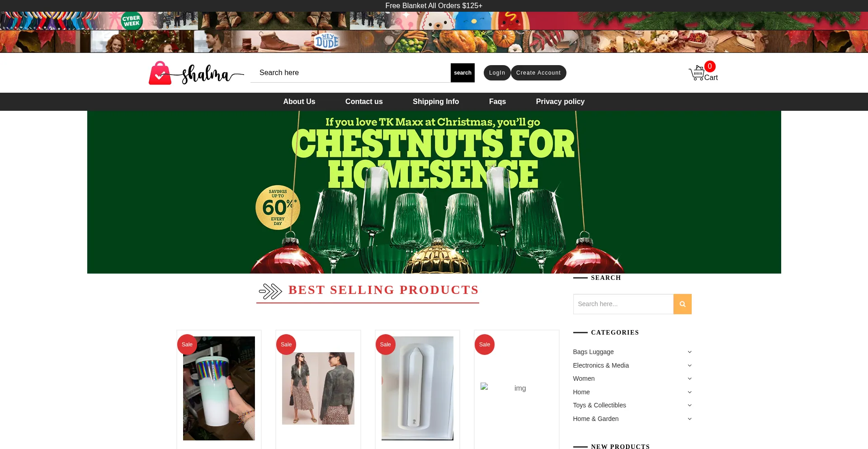Click the Sale badge on camo jacket product
Screen dimensions: 868x449
click(286, 345)
